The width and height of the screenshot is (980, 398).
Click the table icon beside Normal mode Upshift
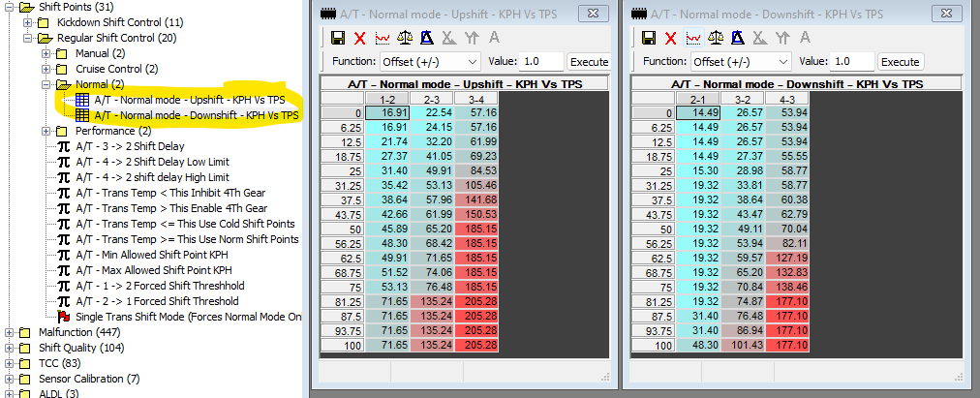pos(82,100)
